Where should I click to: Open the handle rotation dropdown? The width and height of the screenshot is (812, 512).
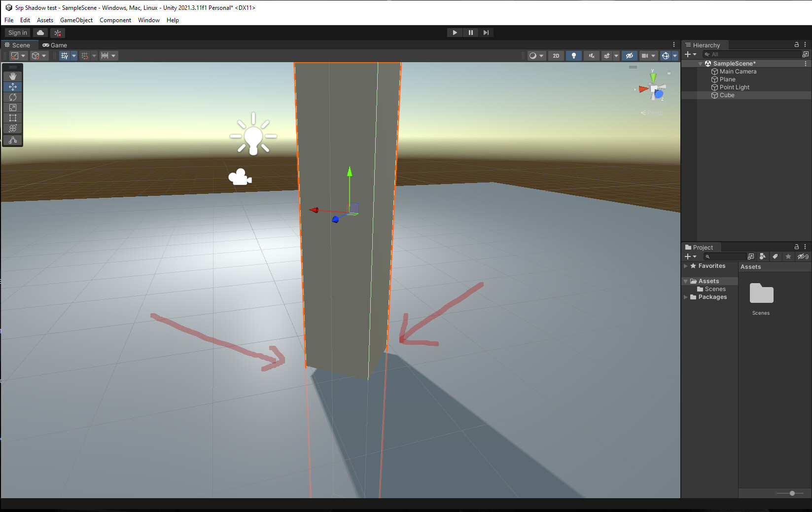click(39, 56)
